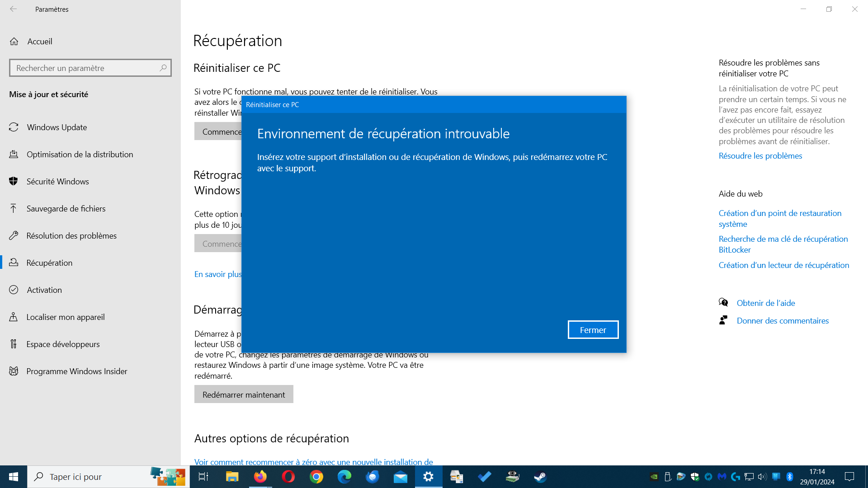Click the Donner des commentaires person icon

click(723, 320)
